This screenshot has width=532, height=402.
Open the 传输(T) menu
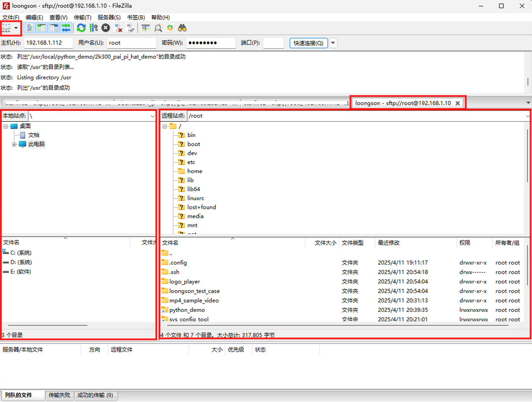[x=82, y=17]
